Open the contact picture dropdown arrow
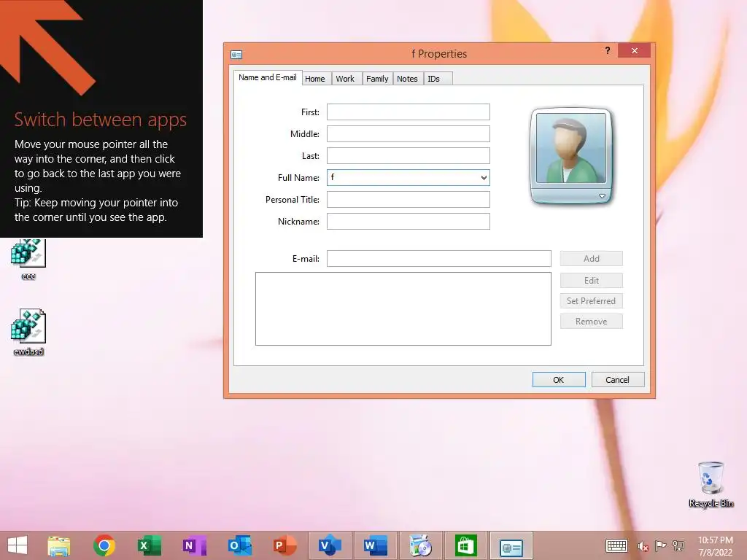The width and height of the screenshot is (747, 560). (x=602, y=196)
